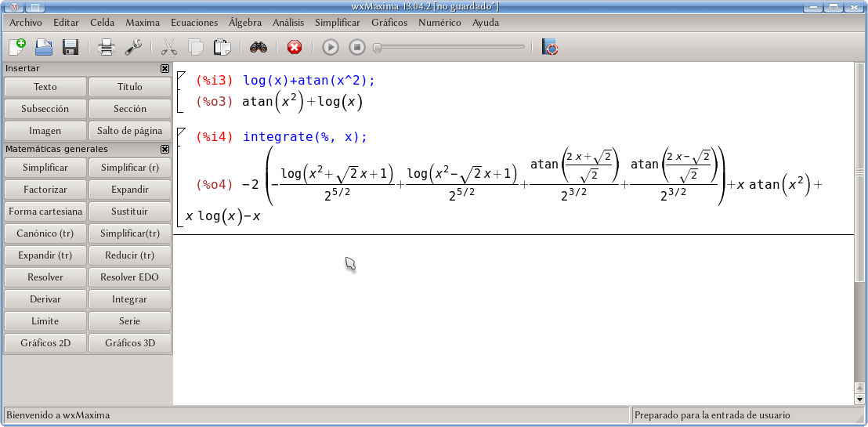Image resolution: width=868 pixels, height=427 pixels.
Task: Click the vertical scrollbar down arrow
Action: pos(860,399)
